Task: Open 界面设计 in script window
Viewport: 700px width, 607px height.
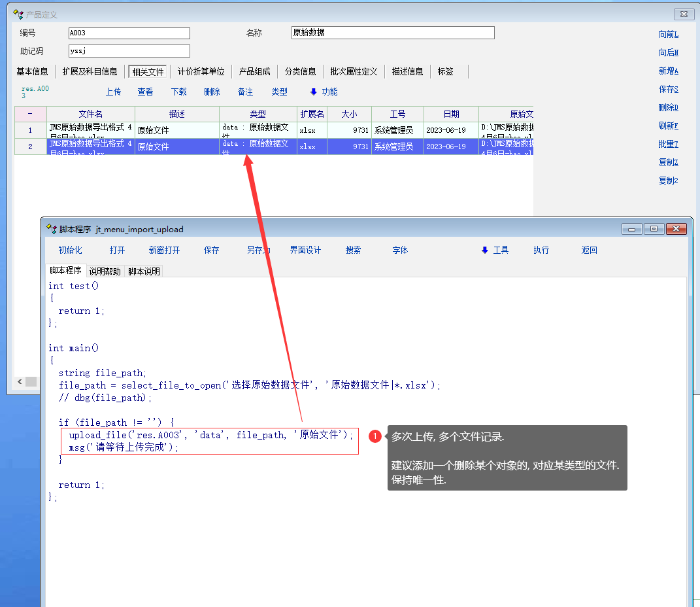Action: click(305, 250)
